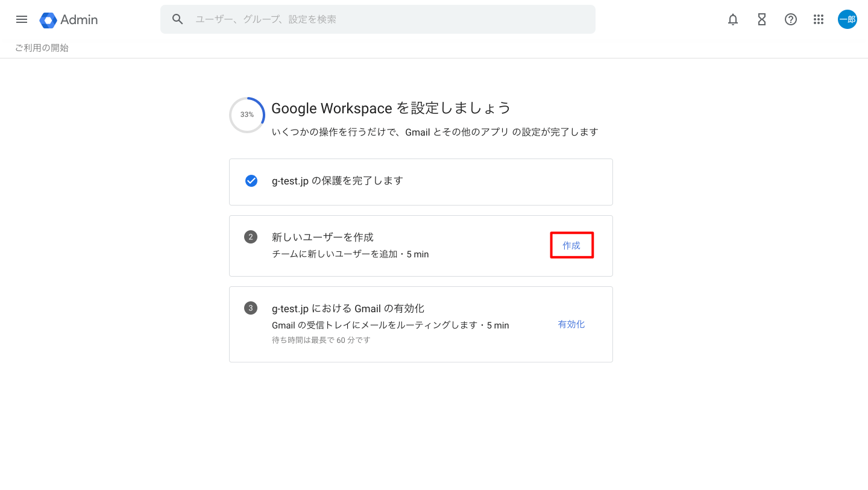Open the tasks hourglass icon
This screenshot has height=490, width=868.
click(x=762, y=19)
